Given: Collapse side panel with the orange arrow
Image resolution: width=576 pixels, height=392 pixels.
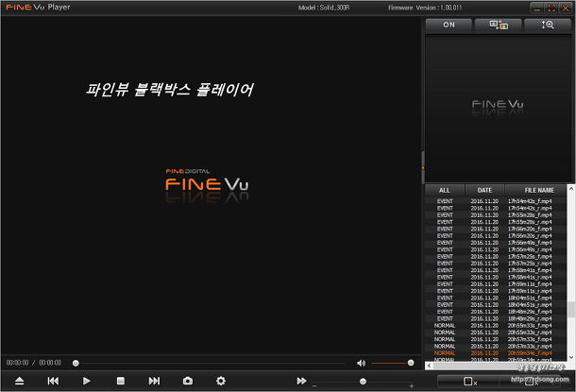Looking at the screenshot, I should coord(422,168).
